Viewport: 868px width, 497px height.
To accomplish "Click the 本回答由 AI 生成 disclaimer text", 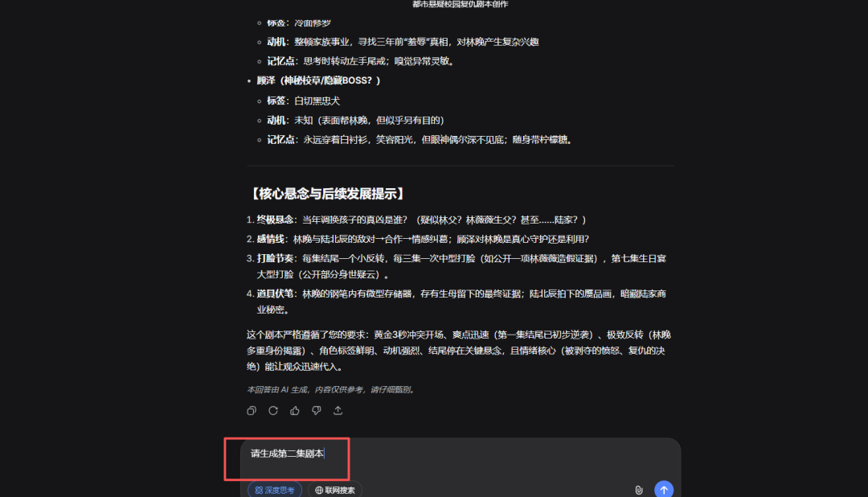I will (x=330, y=389).
